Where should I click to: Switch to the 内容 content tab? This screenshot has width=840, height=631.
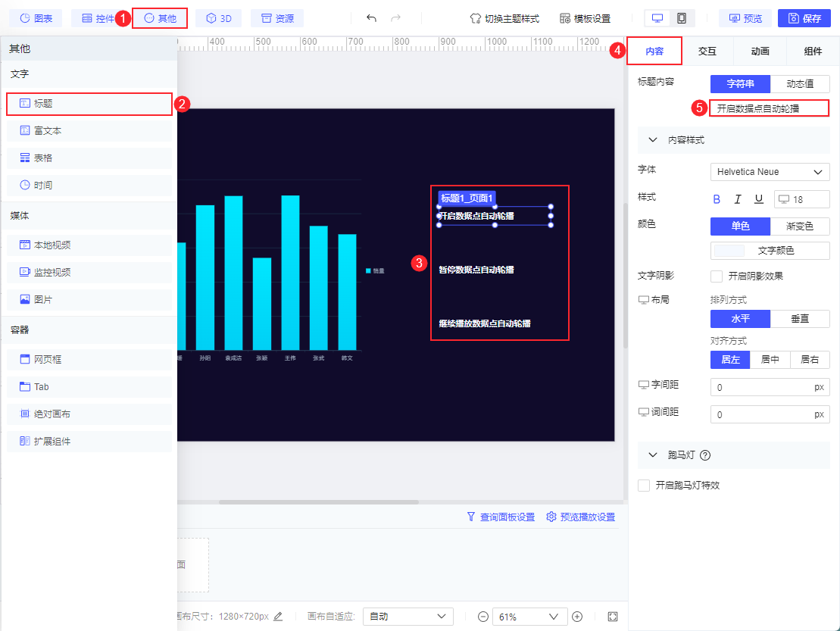[x=654, y=51]
